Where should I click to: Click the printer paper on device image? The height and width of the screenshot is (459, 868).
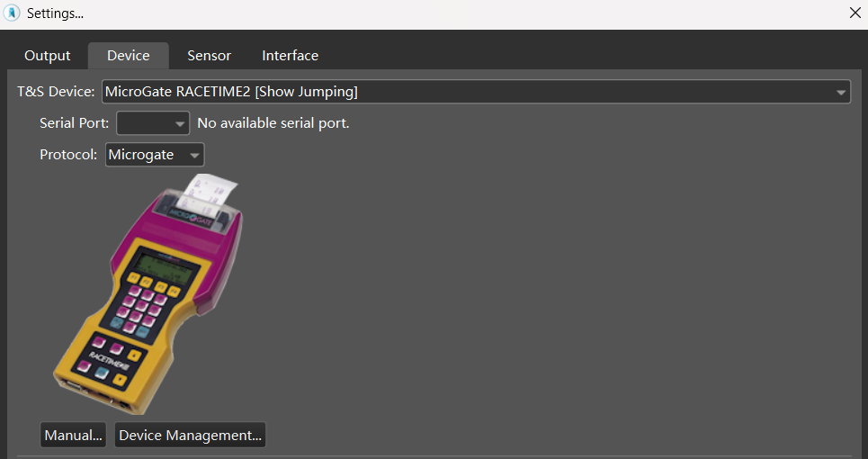point(209,191)
